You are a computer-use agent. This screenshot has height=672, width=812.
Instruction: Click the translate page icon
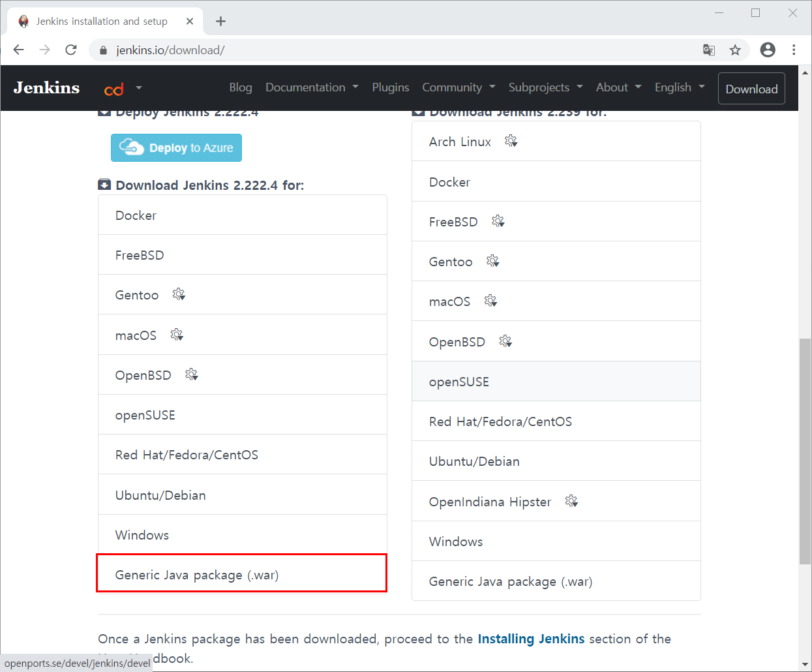coord(709,50)
